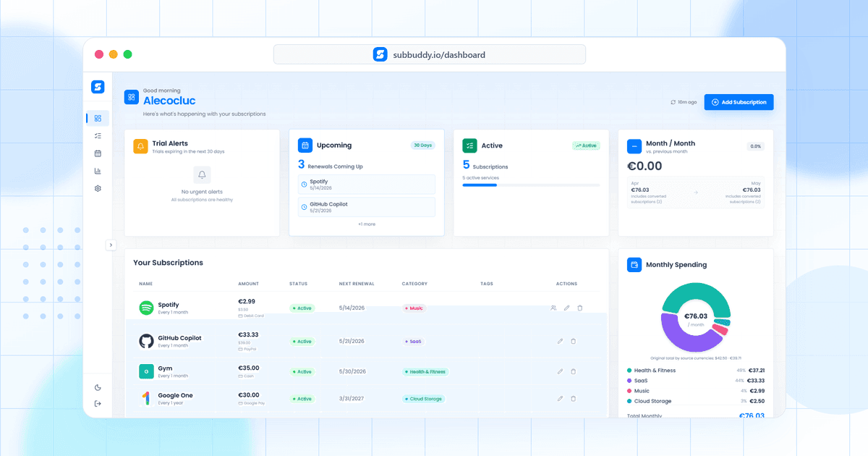Viewport: 868px width, 456px height.
Task: Edit the GitHub Copilot subscription
Action: pos(560,341)
